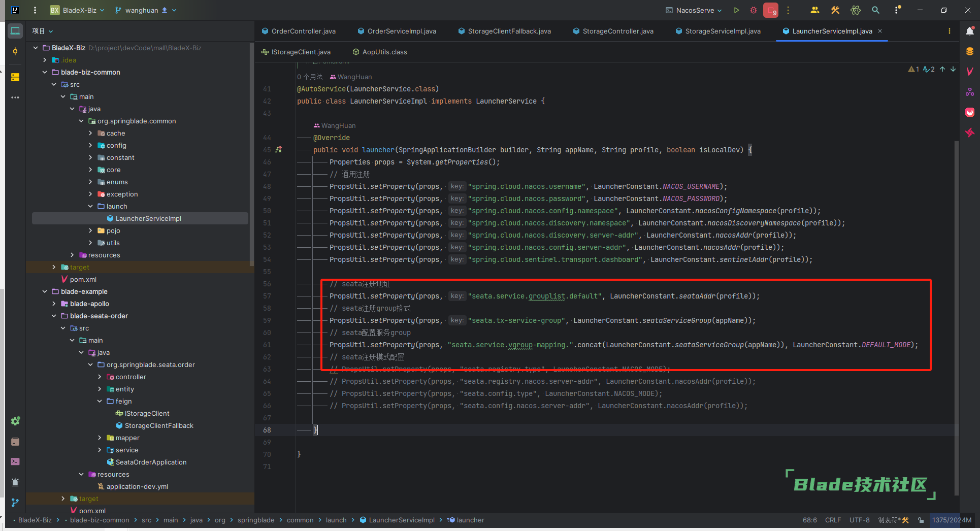Expand the cache package

[90, 133]
